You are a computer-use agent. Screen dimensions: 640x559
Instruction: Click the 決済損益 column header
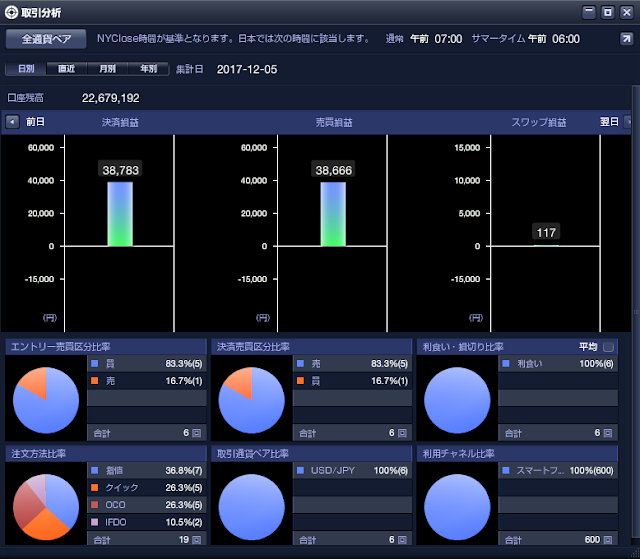120,122
